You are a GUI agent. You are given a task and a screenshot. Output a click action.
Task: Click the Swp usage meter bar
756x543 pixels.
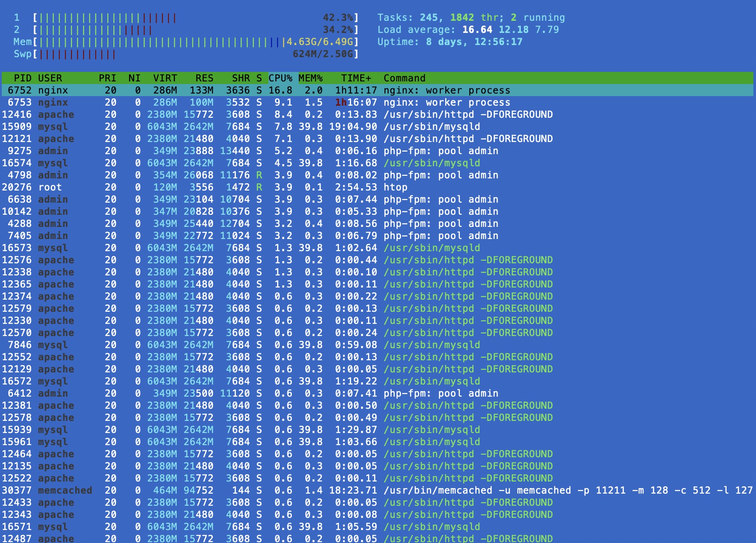click(x=196, y=54)
